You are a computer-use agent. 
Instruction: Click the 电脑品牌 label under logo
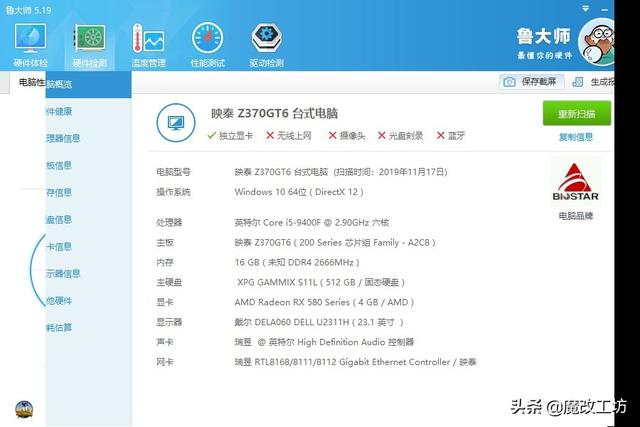coord(576,216)
